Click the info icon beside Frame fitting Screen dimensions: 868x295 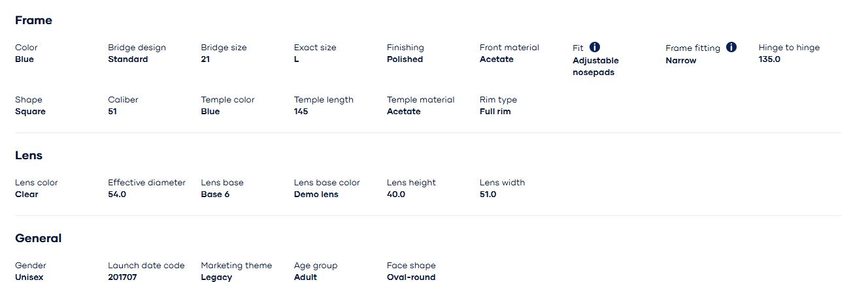click(x=731, y=47)
